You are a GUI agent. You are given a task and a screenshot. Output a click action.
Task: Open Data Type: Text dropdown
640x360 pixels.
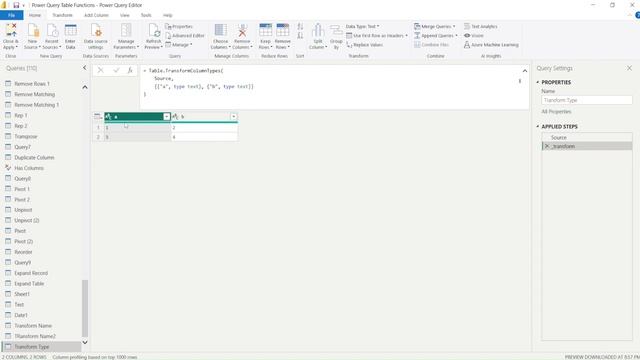point(362,27)
